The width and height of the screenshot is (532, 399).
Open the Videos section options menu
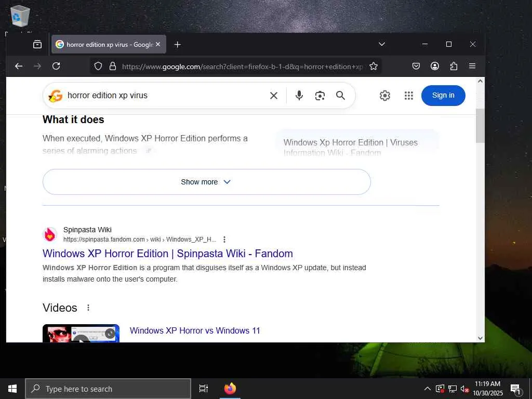88,308
